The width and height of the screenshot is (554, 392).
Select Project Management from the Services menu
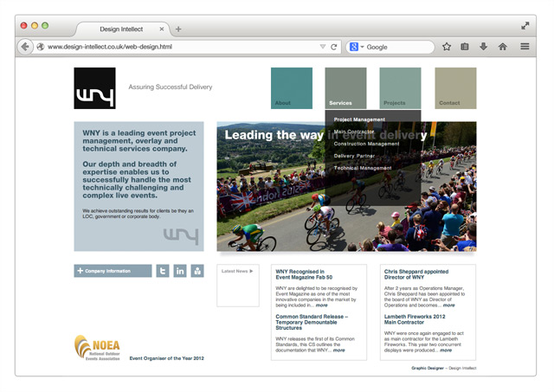[x=359, y=119]
